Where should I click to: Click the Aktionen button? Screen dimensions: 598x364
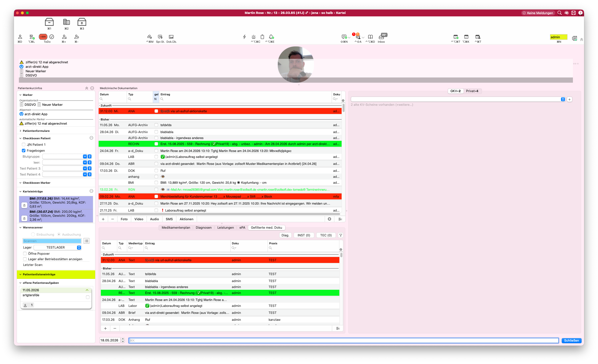click(186, 219)
